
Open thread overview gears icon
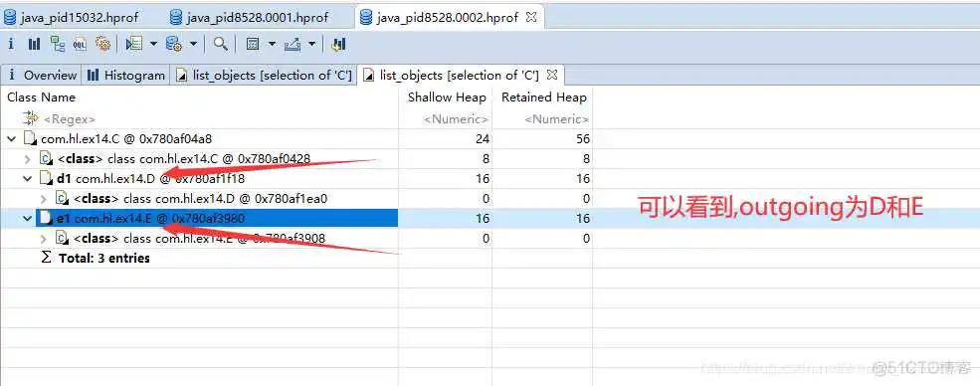click(x=103, y=44)
